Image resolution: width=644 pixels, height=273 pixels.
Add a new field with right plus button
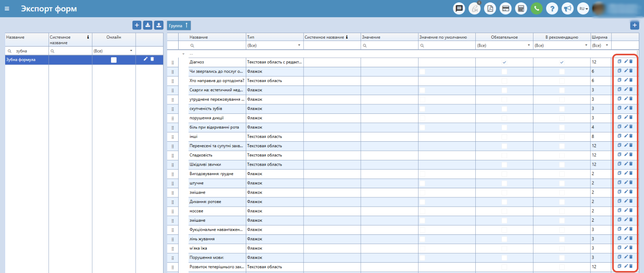[x=634, y=25]
